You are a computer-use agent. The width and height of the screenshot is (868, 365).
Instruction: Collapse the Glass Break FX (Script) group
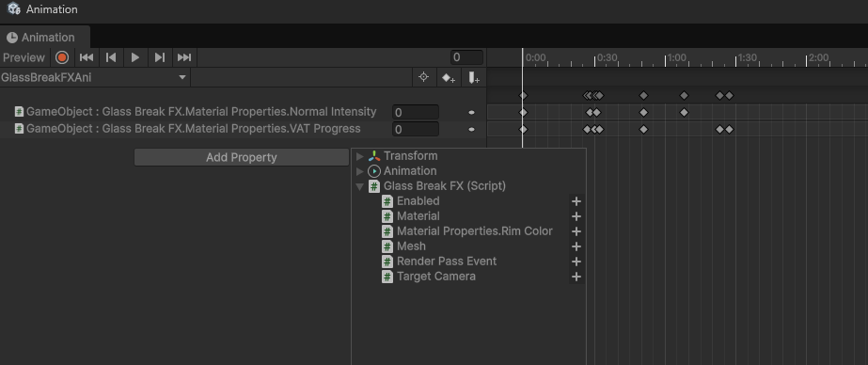coord(360,186)
